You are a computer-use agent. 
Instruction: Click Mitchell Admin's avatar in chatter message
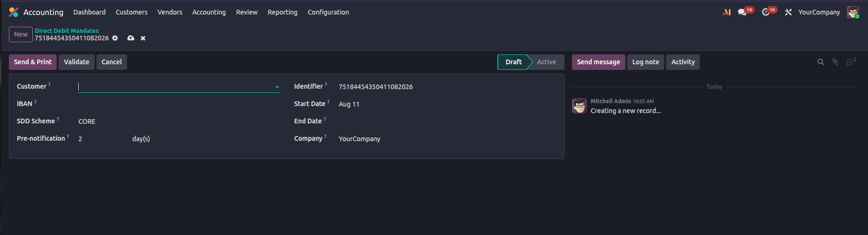click(579, 106)
